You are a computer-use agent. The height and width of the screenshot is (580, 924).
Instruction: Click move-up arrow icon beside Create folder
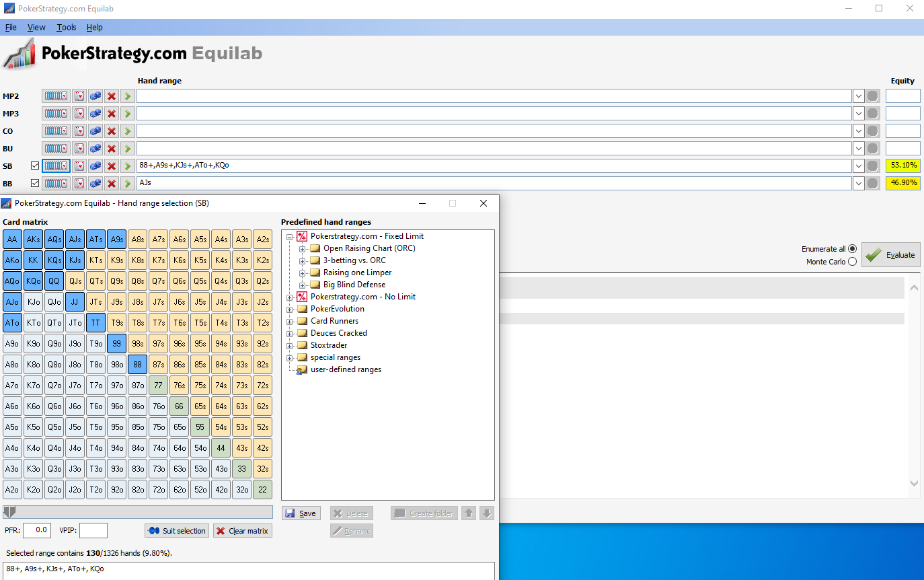[469, 513]
